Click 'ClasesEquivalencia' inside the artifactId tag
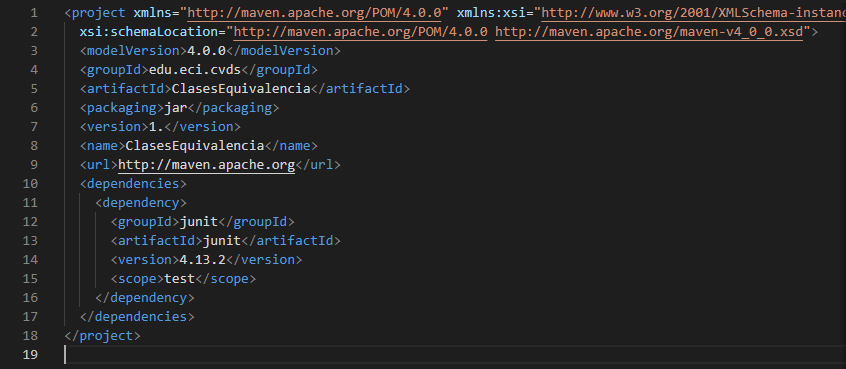846x369 pixels. pos(241,88)
